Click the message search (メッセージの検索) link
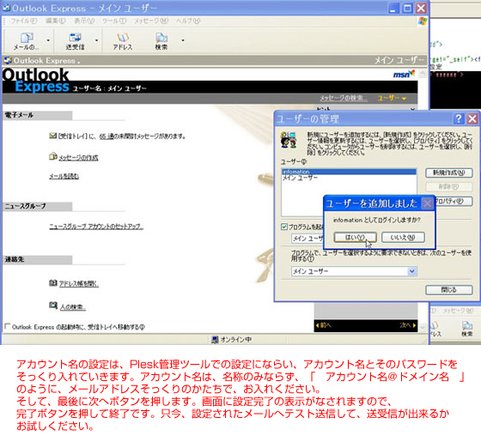481x448 pixels. [x=344, y=98]
